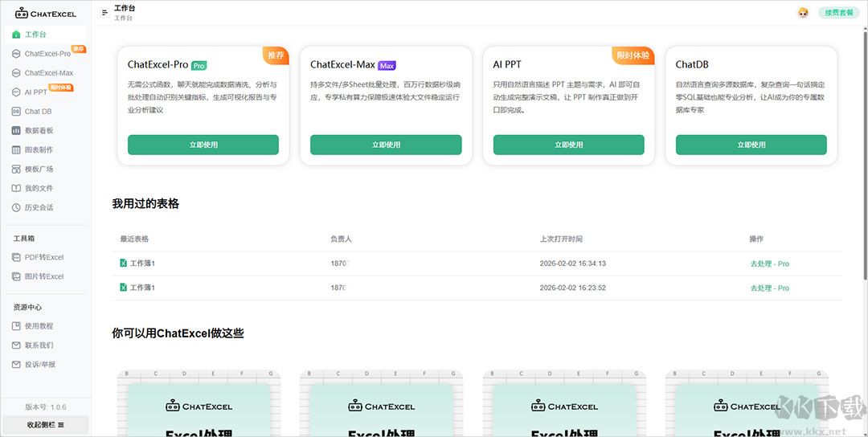Click 去处理 - Pro for 16:34:13 row
The height and width of the screenshot is (437, 868).
(x=769, y=263)
